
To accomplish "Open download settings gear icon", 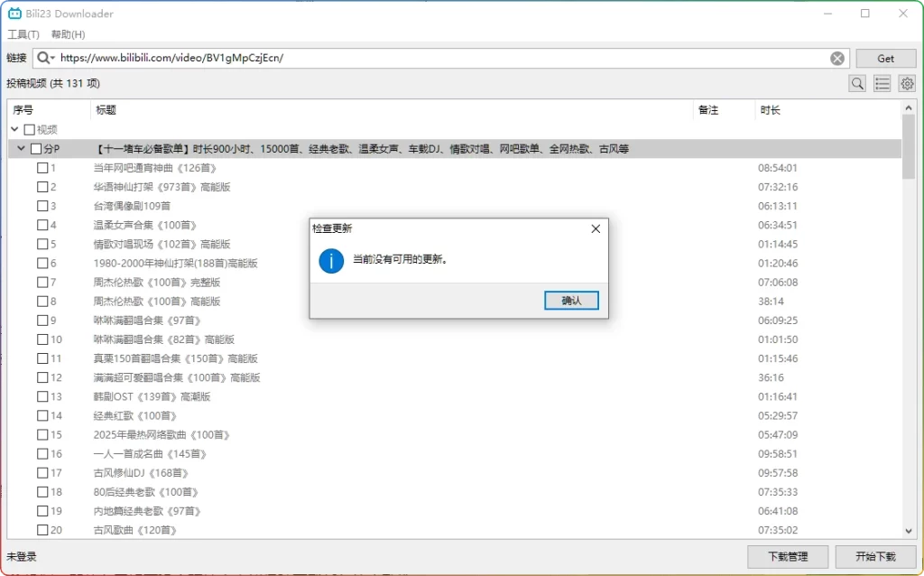I will point(907,83).
